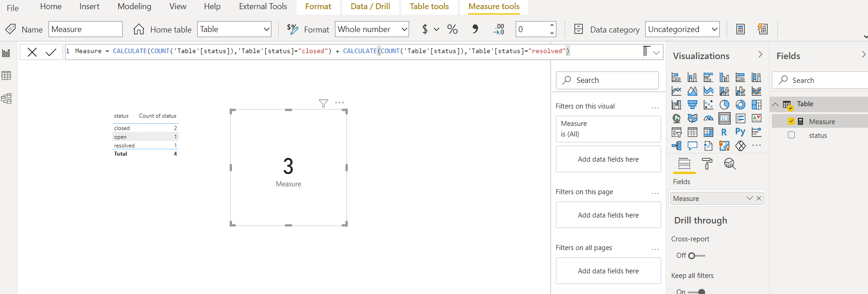The height and width of the screenshot is (294, 868).
Task: Switch to Model view in sidebar
Action: (x=6, y=98)
